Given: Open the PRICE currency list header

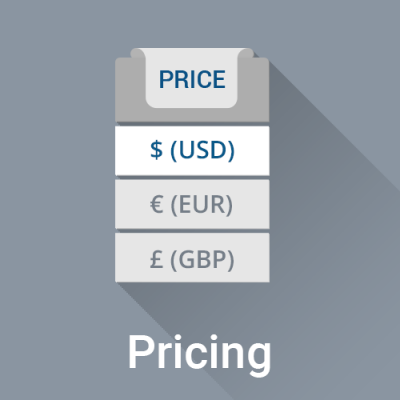Looking at the screenshot, I should click(x=192, y=85).
